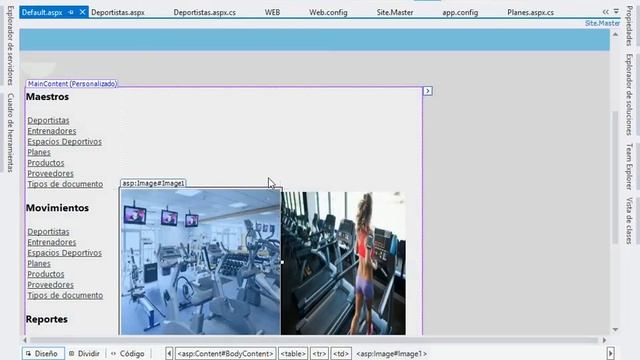
Task: Open the Site.Master link at top right
Action: [x=602, y=23]
